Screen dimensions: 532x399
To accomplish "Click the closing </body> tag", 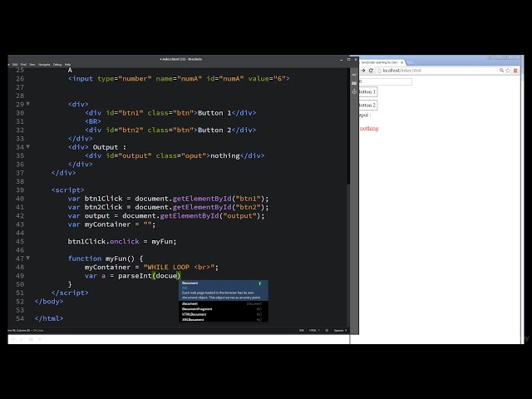I will tap(49, 301).
